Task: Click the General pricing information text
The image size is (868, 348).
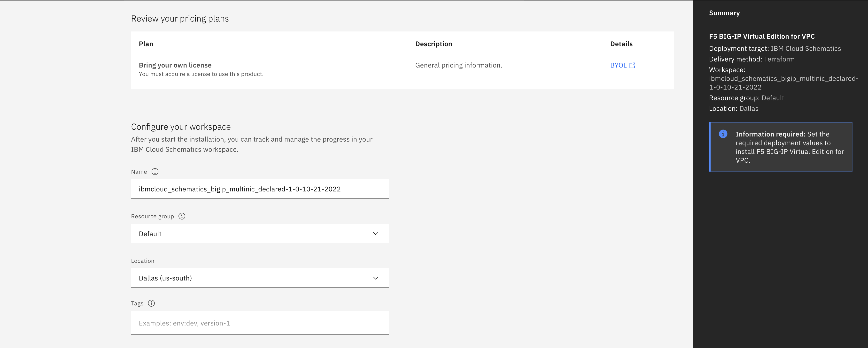Action: 458,65
